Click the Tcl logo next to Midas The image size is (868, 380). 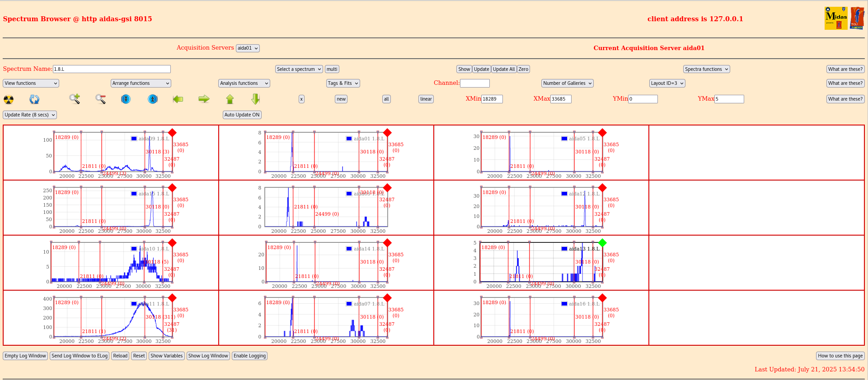(857, 19)
